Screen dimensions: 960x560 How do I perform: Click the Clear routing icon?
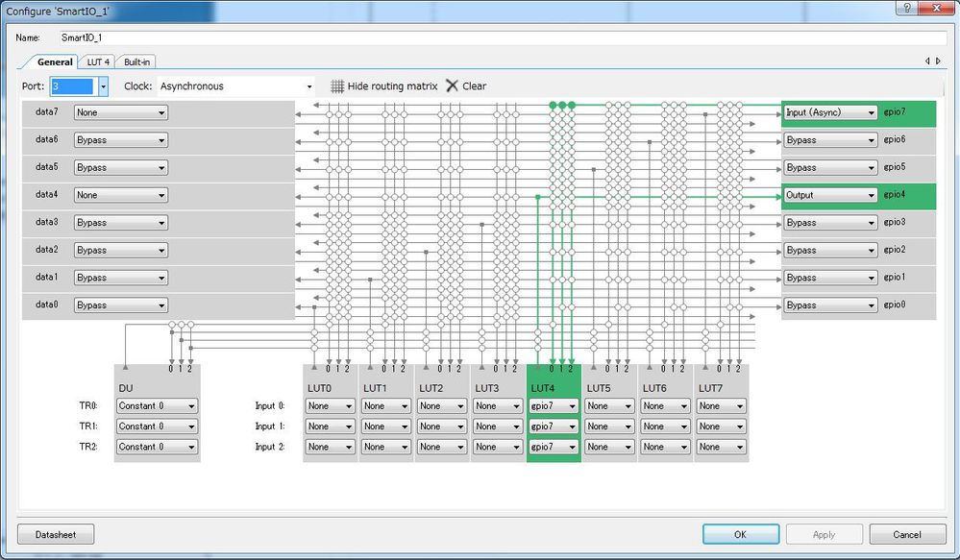[452, 85]
